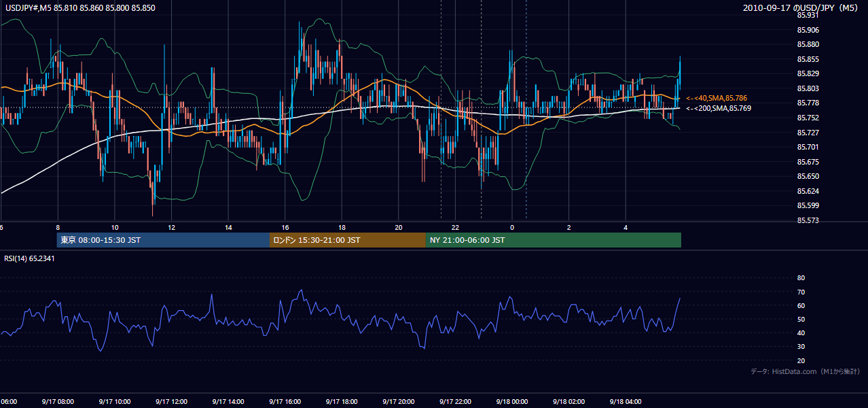Click RSI scale value 60
Image resolution: width=868 pixels, height=408 pixels.
click(801, 305)
